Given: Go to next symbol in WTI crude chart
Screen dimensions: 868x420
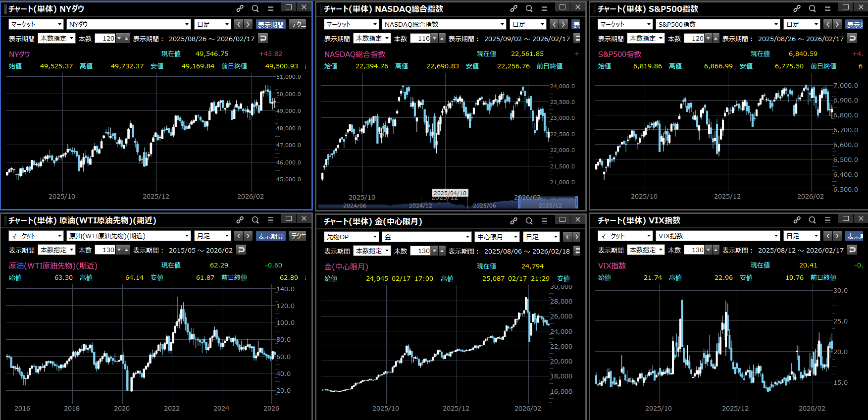Looking at the screenshot, I should tap(248, 236).
